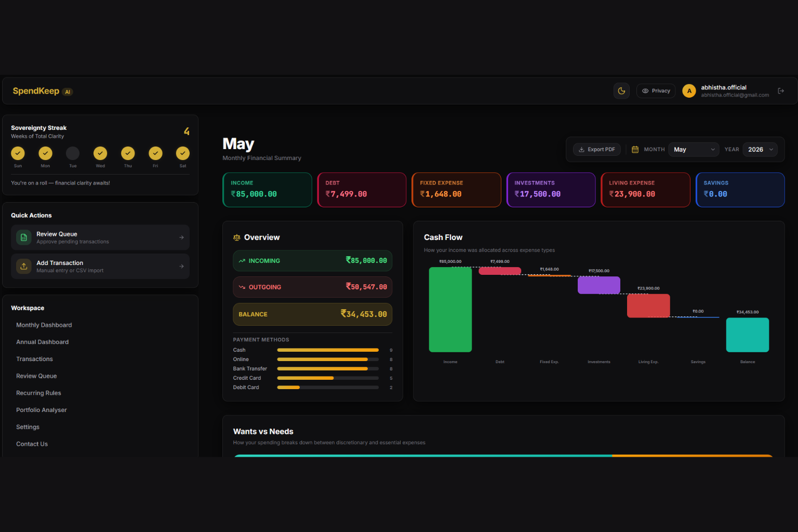Click the teal Balance chart bar
This screenshot has height=532, width=798.
(x=748, y=335)
